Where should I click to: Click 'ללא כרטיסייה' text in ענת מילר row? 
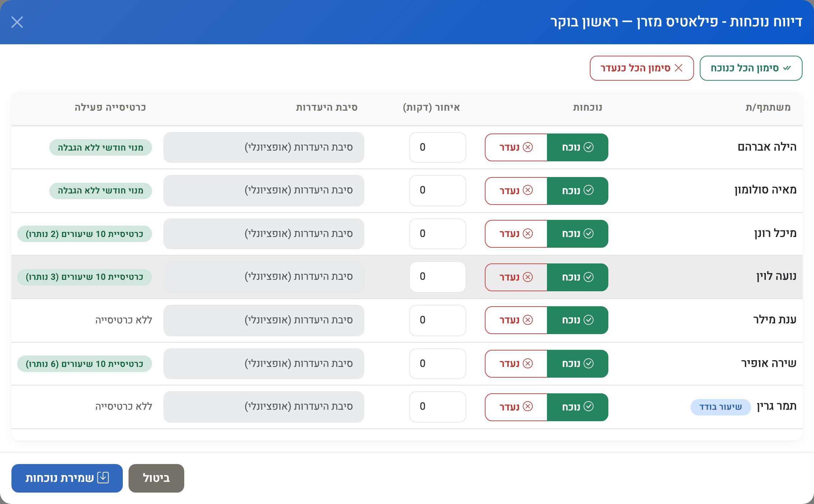click(124, 320)
